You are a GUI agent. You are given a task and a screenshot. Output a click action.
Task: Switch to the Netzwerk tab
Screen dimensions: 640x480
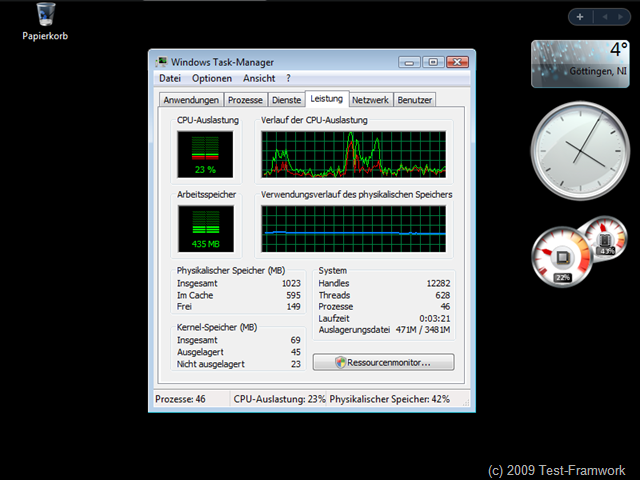click(370, 100)
